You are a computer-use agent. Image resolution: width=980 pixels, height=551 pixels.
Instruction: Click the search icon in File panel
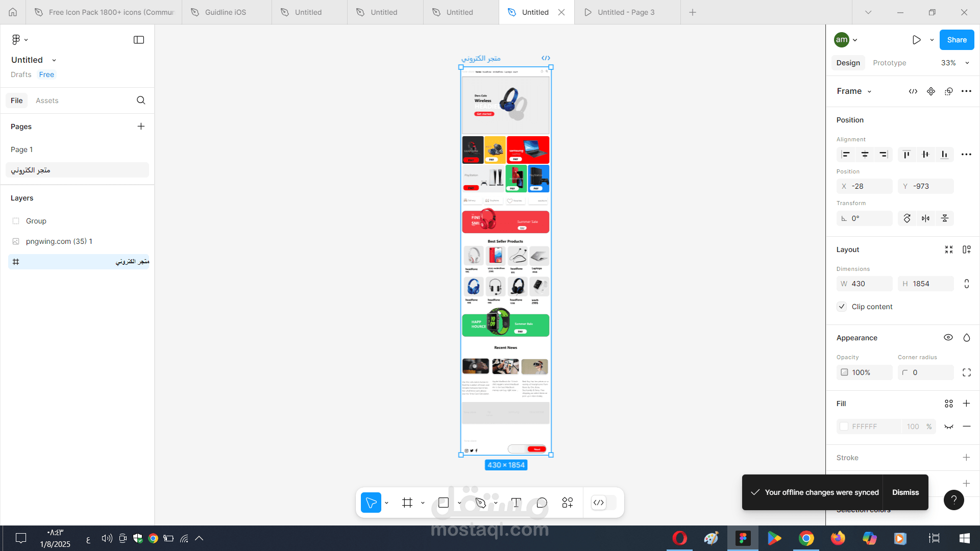point(141,101)
